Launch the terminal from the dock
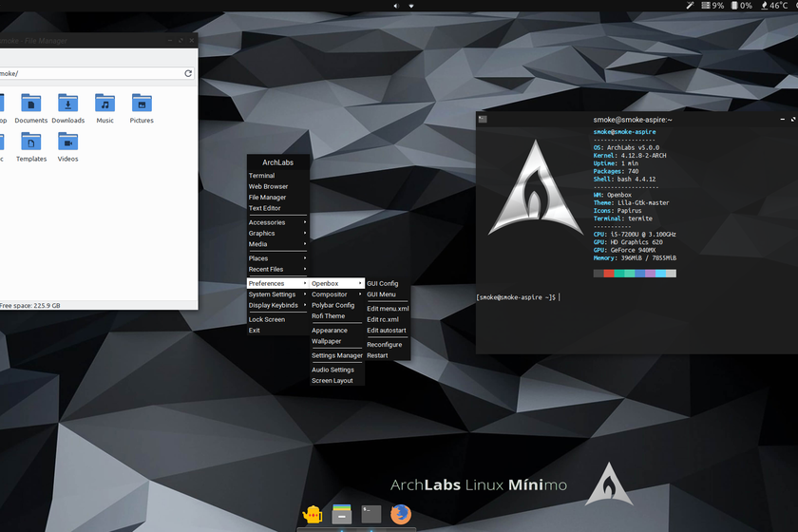Screen dimensions: 798x532 coord(371,514)
